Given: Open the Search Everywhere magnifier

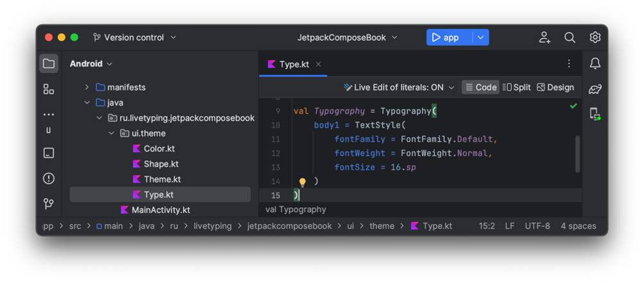Looking at the screenshot, I should 570,38.
